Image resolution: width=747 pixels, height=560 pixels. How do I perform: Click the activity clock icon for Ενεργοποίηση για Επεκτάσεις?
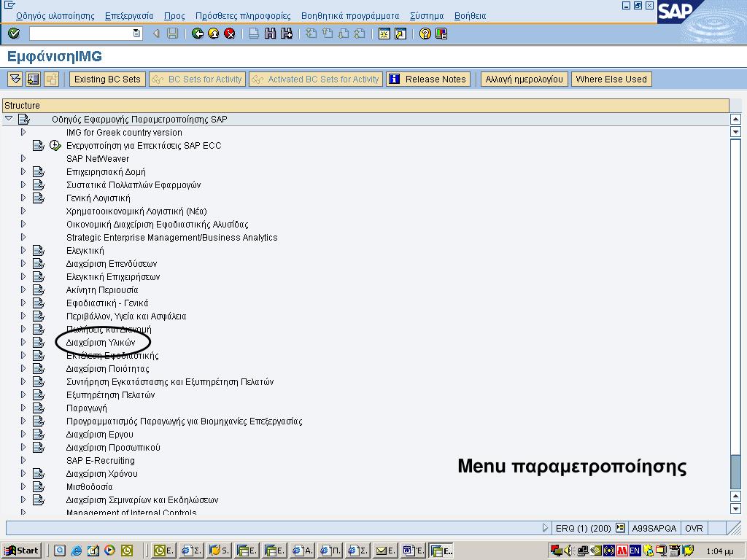(x=55, y=145)
